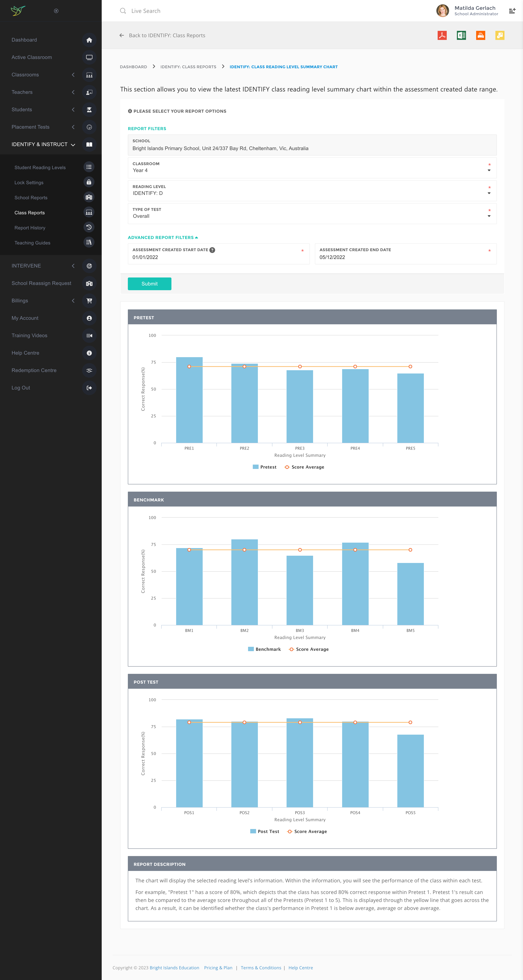Export report to Excel
This screenshot has width=523, height=980.
click(x=461, y=35)
